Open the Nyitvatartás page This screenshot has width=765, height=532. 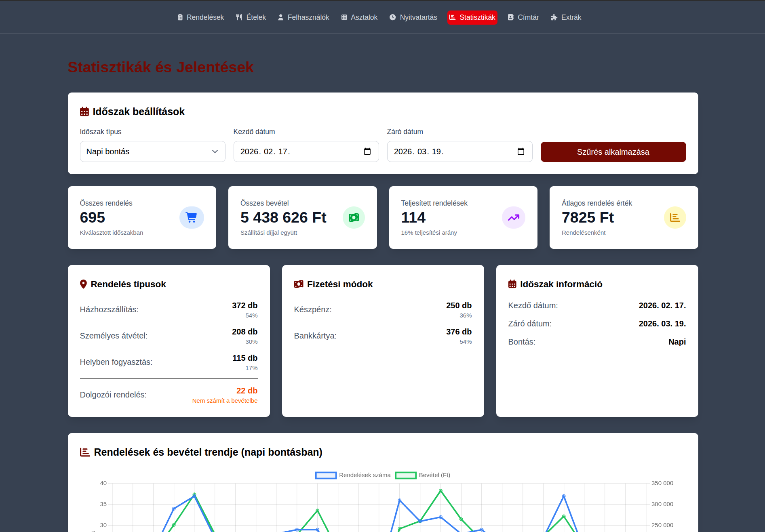[x=413, y=17]
